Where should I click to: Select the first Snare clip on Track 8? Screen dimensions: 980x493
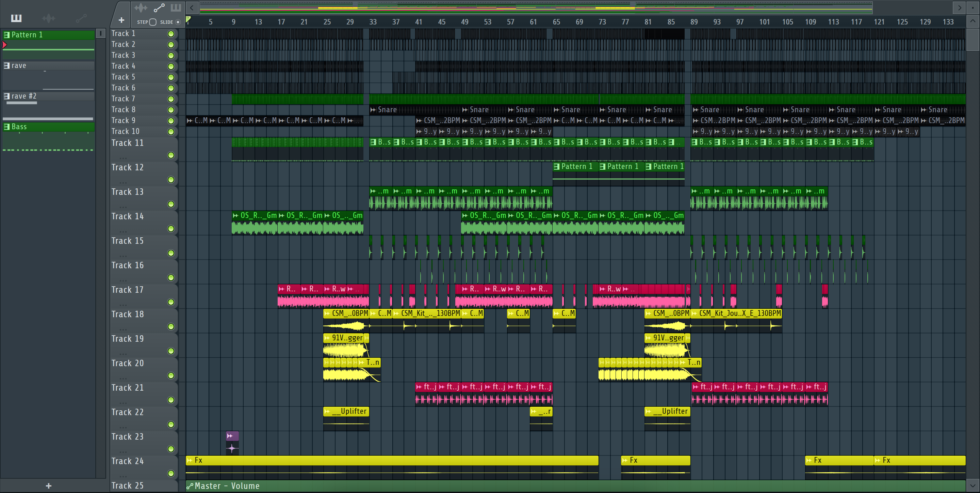[415, 110]
